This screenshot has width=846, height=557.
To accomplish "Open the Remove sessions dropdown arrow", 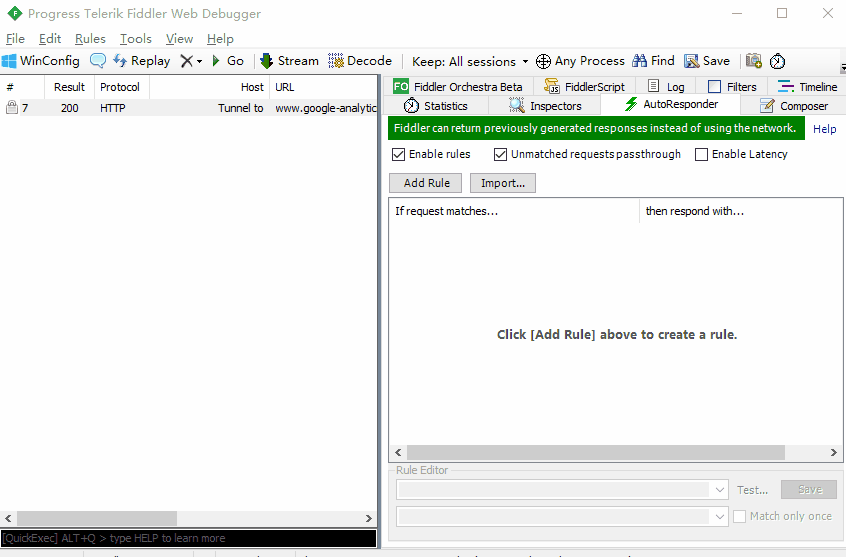I will click(199, 62).
